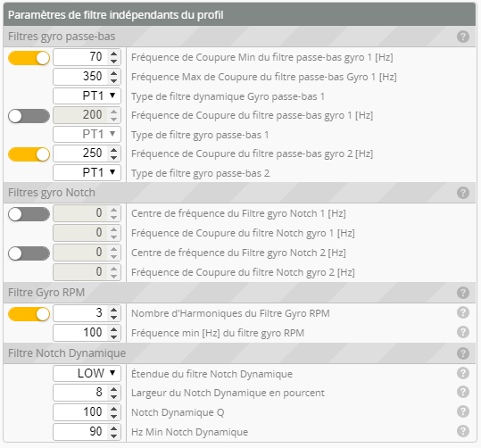This screenshot has height=448, width=481.
Task: Enable gyro Notch 1 filter toggle
Action: point(29,214)
